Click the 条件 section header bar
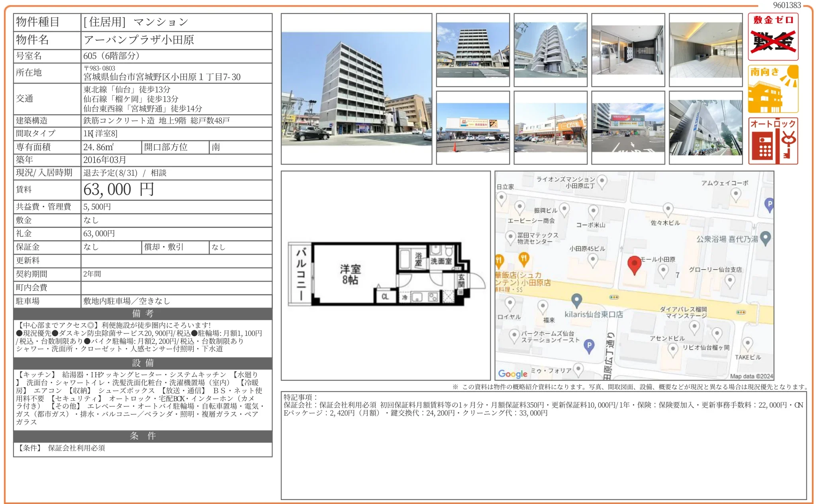Screen dimensions: 819x504 coord(143,436)
